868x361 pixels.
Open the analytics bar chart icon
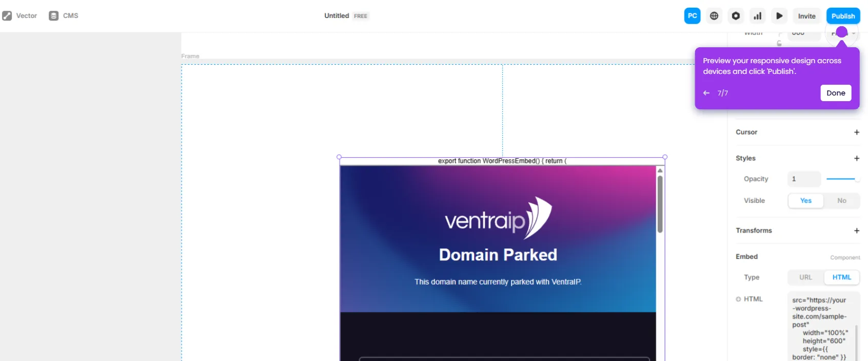(758, 16)
